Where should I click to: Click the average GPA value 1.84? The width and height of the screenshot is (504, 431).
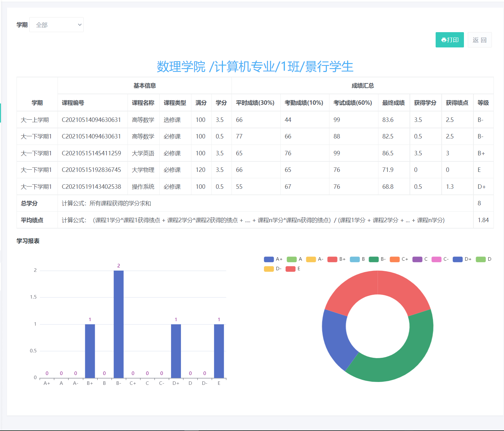483,220
